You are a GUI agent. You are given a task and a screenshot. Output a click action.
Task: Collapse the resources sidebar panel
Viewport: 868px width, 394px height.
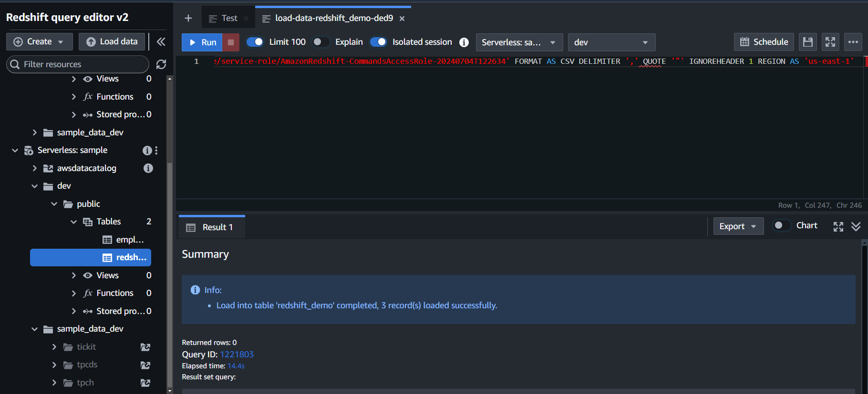[x=161, y=42]
